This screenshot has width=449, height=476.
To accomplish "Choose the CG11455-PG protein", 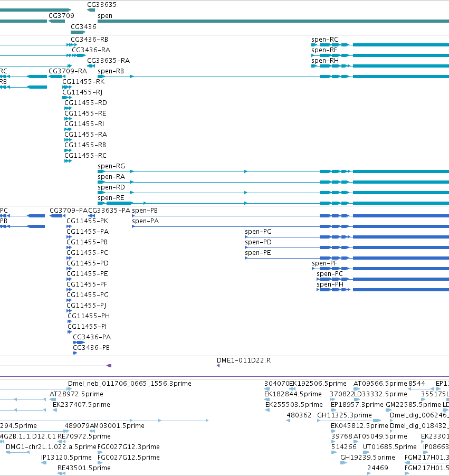I will (88, 295).
